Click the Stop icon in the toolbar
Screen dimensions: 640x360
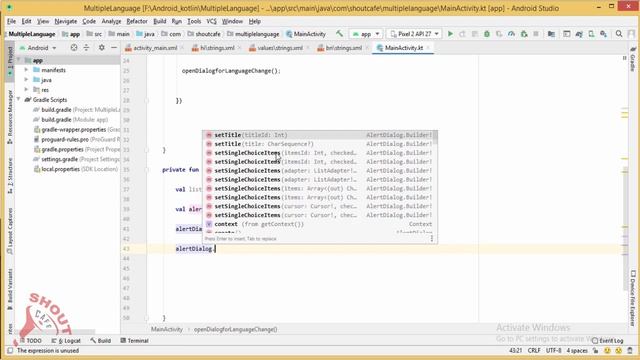click(536, 34)
